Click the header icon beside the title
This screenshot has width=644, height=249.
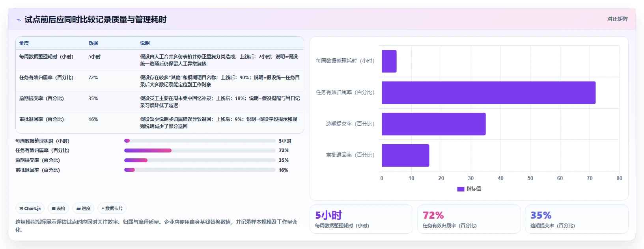point(19,20)
